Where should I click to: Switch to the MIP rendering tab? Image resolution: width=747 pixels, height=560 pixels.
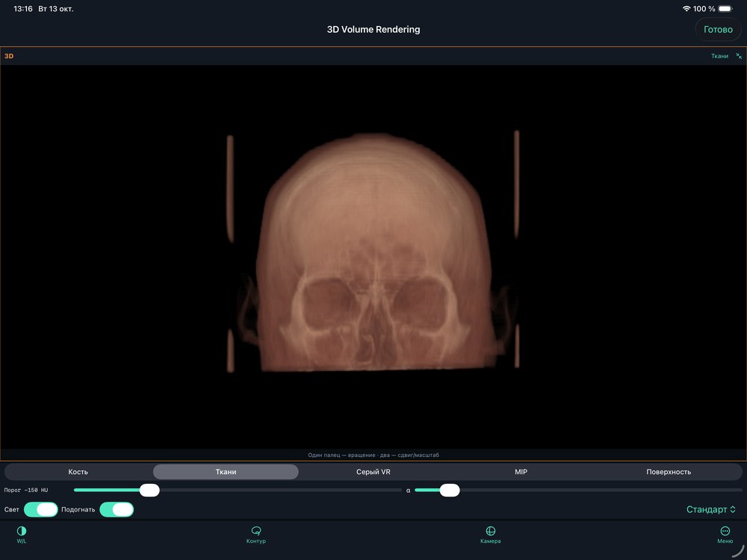point(521,471)
